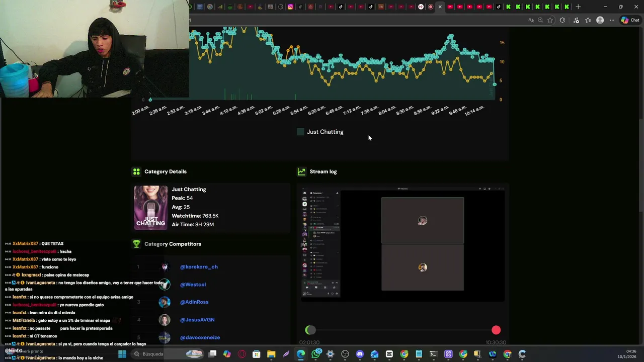This screenshot has width=644, height=362.
Task: Open the Settings gear on the taskbar
Action: [330, 354]
